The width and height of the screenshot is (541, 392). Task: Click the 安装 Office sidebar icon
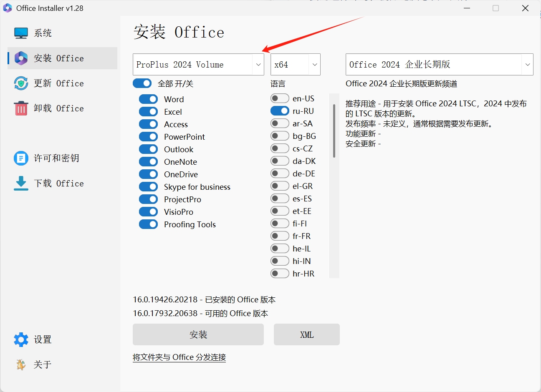21,58
